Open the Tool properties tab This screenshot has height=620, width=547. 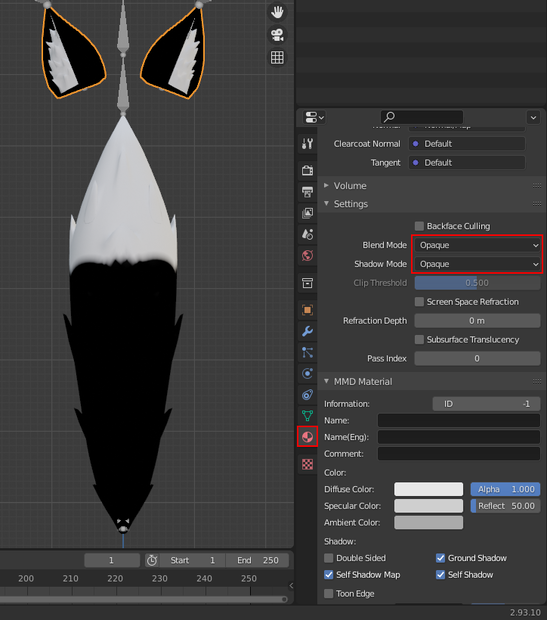(x=307, y=144)
